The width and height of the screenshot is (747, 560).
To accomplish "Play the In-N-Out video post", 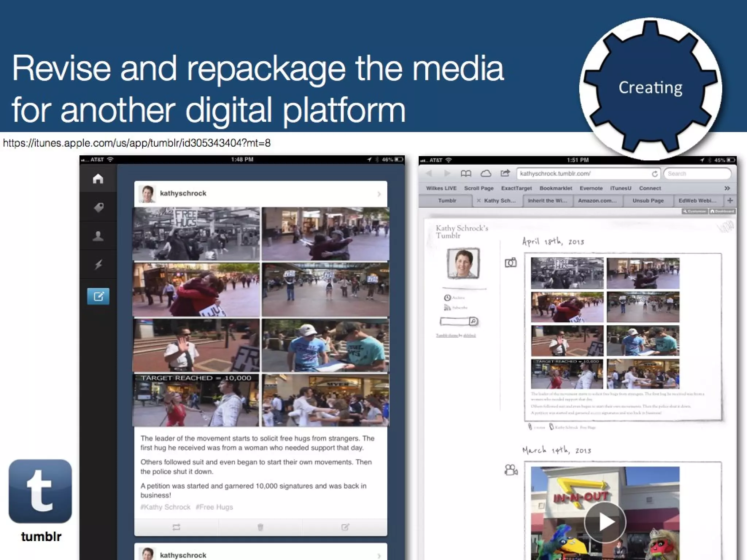I will (605, 522).
